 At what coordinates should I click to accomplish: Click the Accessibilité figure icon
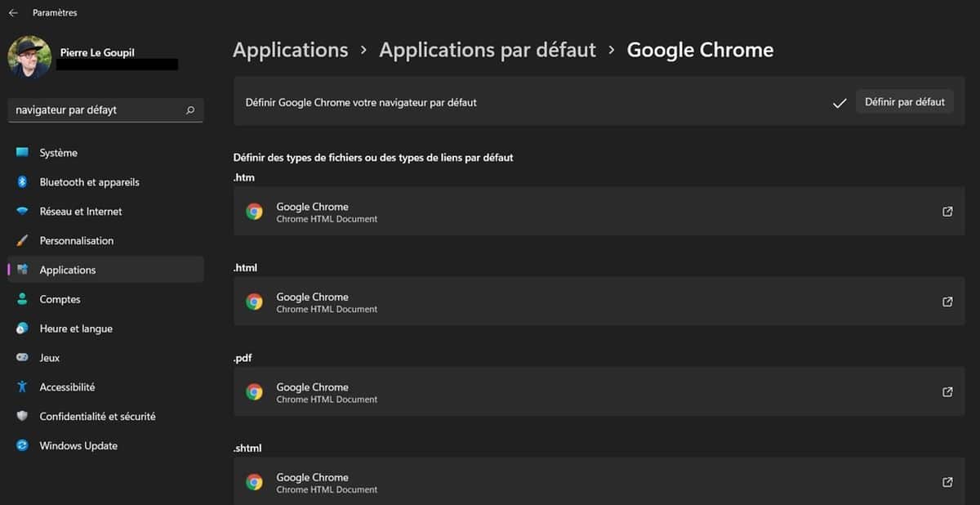(22, 387)
